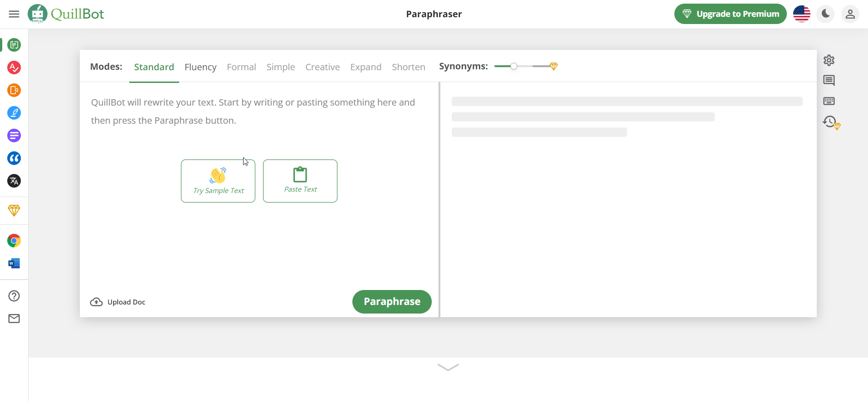Switch to Creative mode
The width and height of the screenshot is (868, 401).
(322, 67)
